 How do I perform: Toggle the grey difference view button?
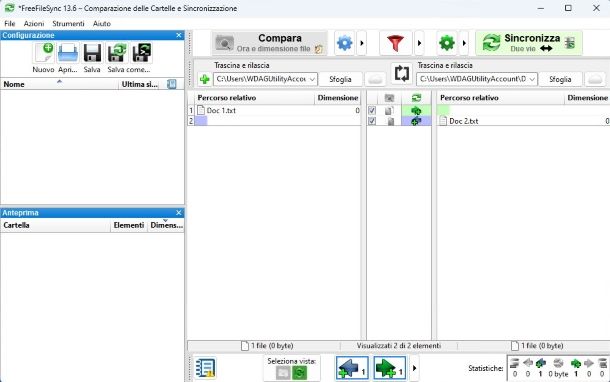coord(283,373)
